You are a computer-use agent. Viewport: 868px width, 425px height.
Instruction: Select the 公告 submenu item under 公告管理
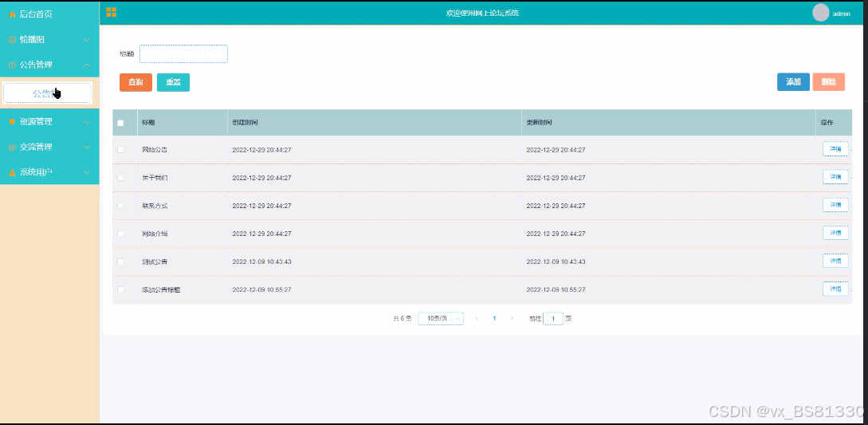47,93
